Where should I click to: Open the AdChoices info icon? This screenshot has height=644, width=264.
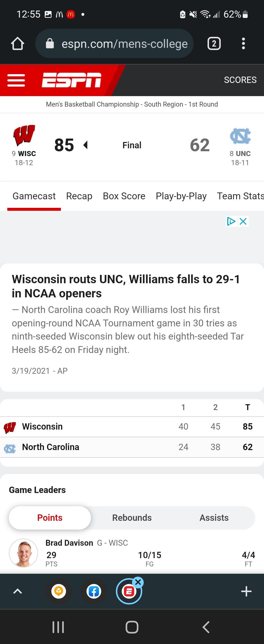[x=231, y=221]
